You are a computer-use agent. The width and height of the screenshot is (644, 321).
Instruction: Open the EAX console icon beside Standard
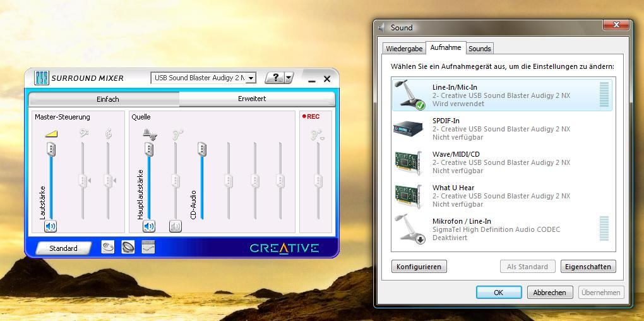click(108, 247)
